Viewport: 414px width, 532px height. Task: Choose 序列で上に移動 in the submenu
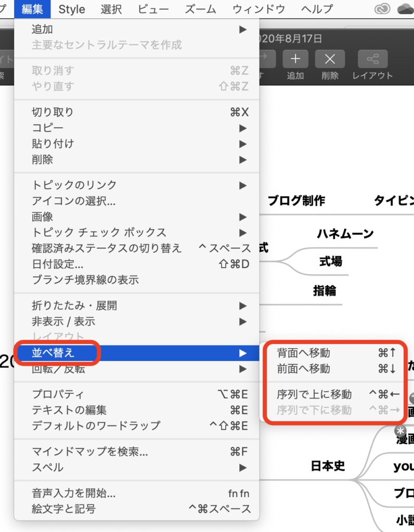point(314,395)
